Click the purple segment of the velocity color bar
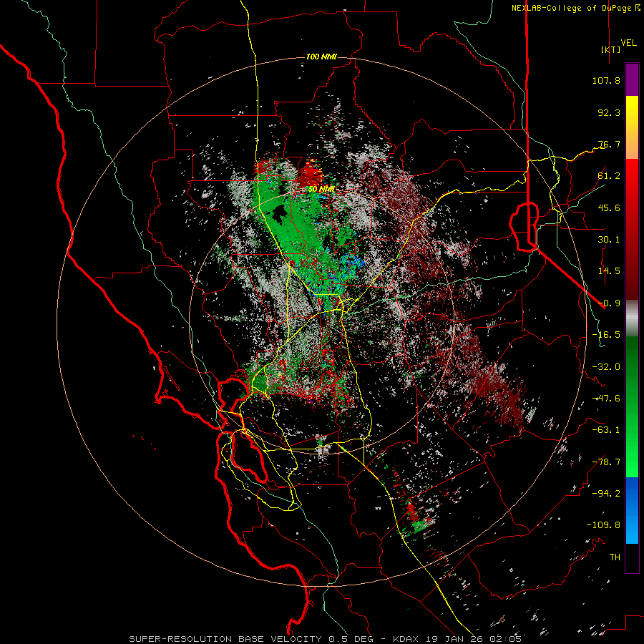Image resolution: width=644 pixels, height=644 pixels. tap(632, 79)
